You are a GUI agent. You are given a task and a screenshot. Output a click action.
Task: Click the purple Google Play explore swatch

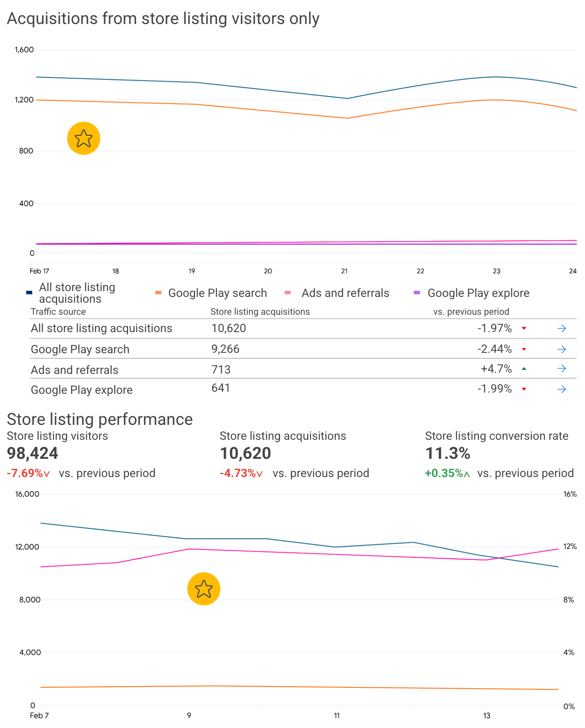click(417, 293)
